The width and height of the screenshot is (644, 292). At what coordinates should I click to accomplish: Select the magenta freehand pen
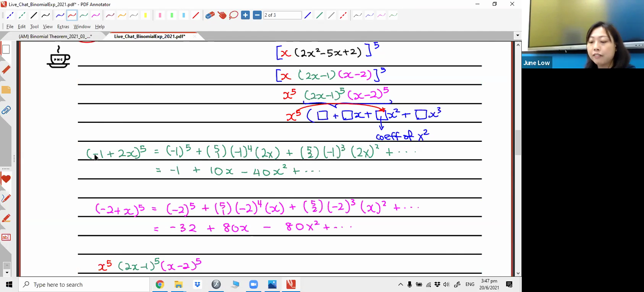[x=96, y=16]
